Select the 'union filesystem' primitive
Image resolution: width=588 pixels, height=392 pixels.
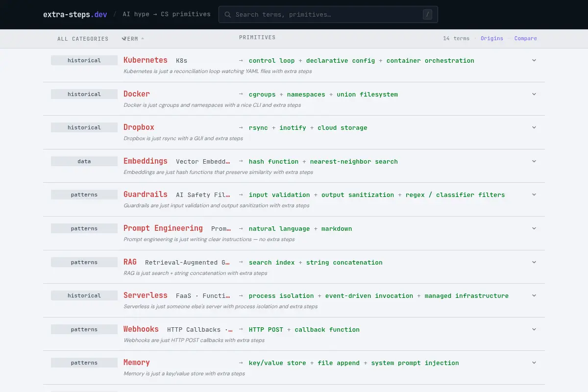coord(367,95)
